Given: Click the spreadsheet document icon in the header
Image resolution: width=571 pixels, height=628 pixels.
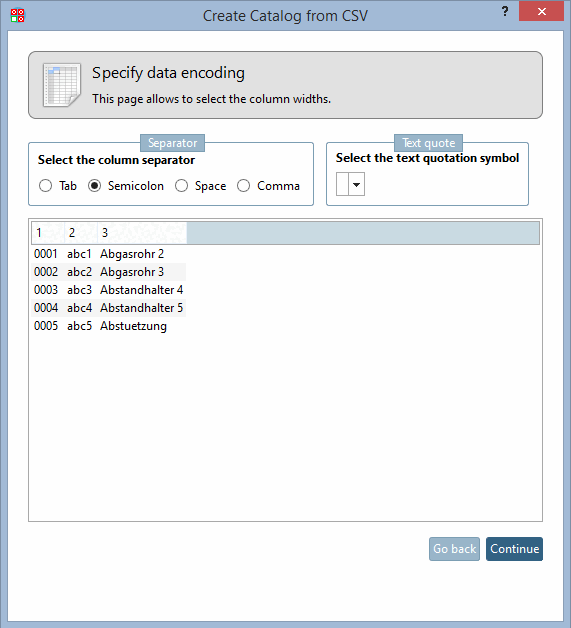Looking at the screenshot, I should click(62, 85).
